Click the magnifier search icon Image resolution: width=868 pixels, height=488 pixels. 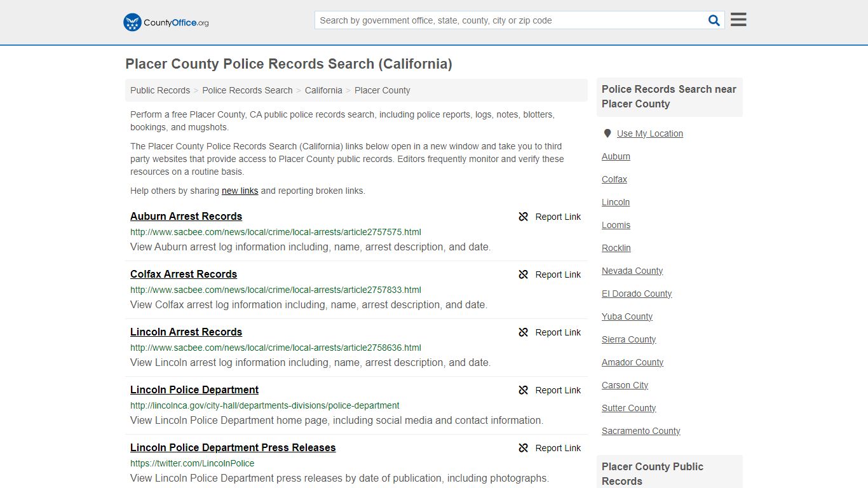pyautogui.click(x=714, y=20)
